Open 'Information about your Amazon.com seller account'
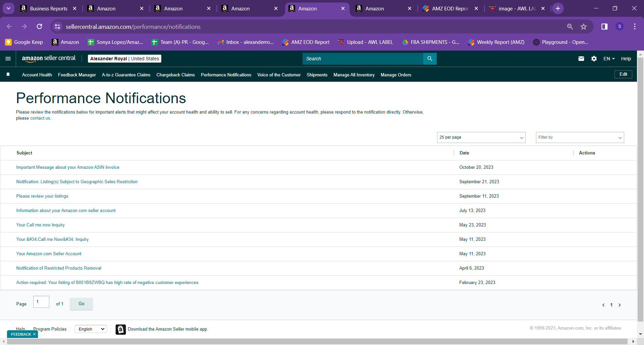 (66, 211)
